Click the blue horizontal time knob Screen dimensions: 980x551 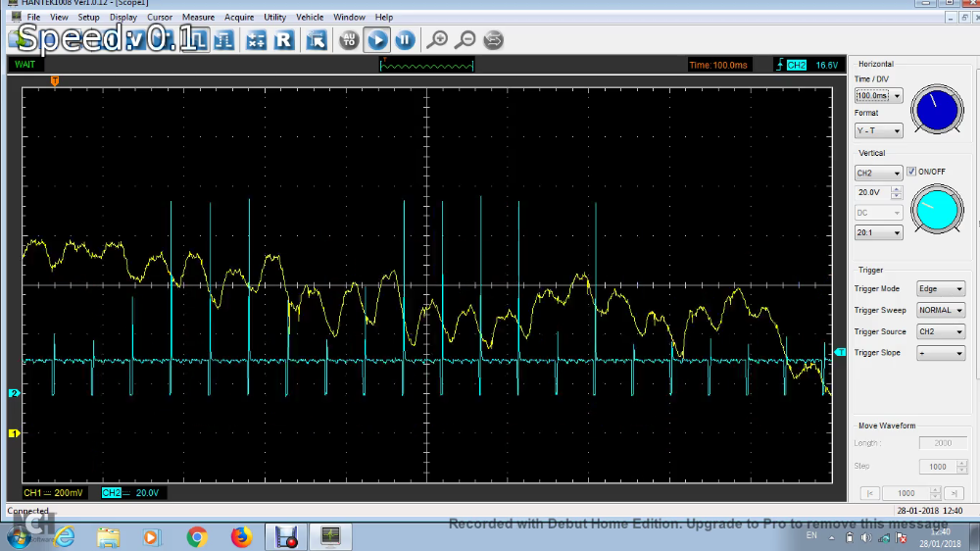(x=937, y=109)
